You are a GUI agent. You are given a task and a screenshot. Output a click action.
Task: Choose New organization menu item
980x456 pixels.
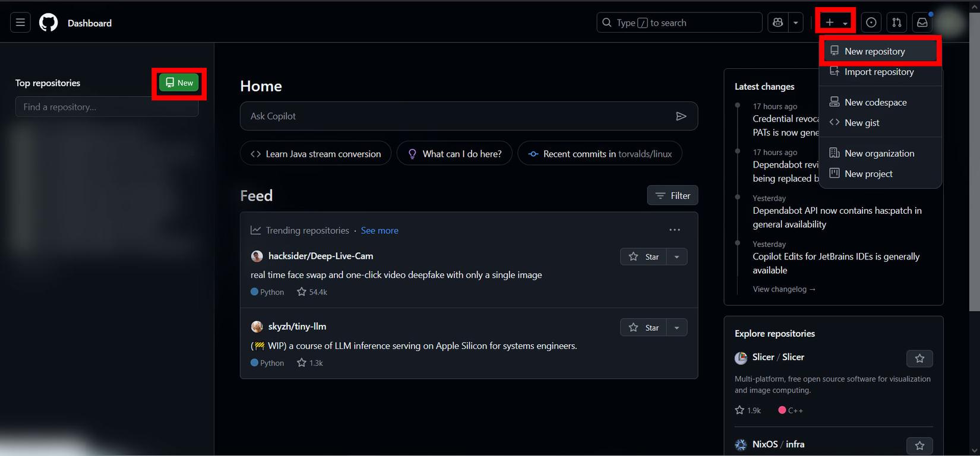click(x=880, y=153)
